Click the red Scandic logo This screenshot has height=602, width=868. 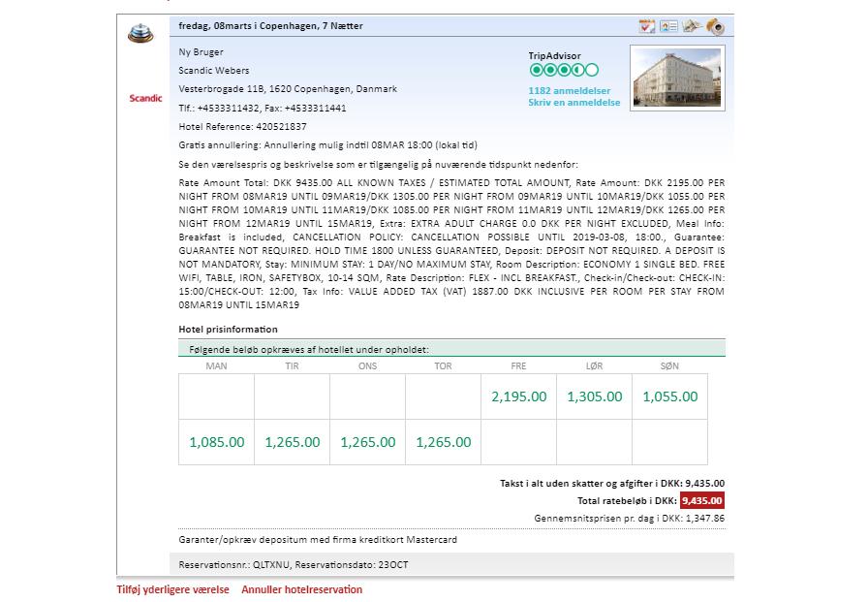click(145, 98)
